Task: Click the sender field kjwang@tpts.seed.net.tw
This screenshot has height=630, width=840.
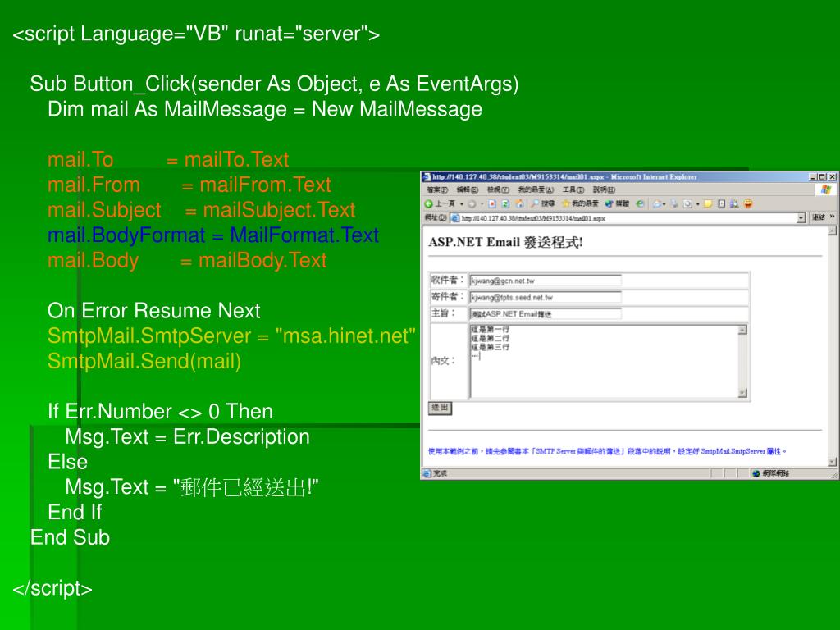Action: tap(546, 297)
